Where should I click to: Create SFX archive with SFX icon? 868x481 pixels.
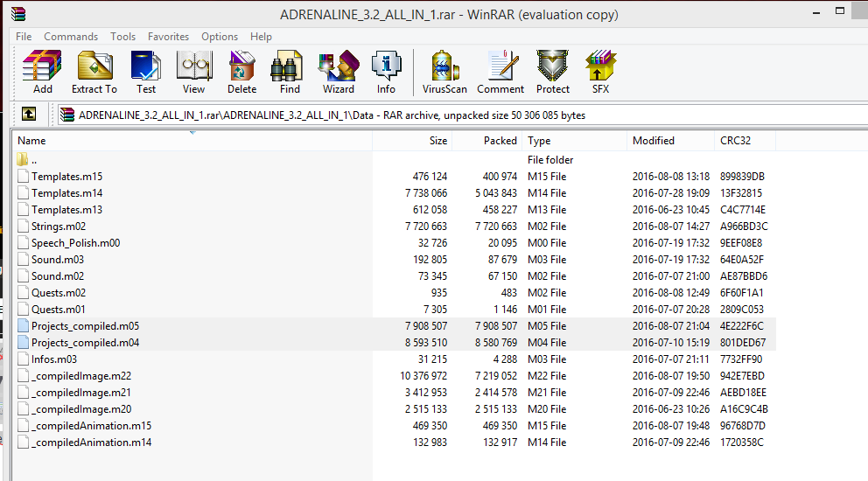(600, 72)
